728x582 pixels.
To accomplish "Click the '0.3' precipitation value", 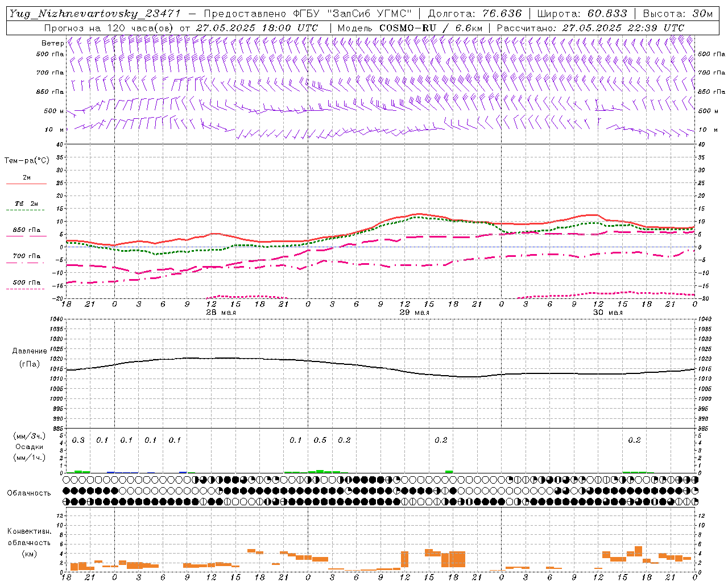I will pos(78,440).
